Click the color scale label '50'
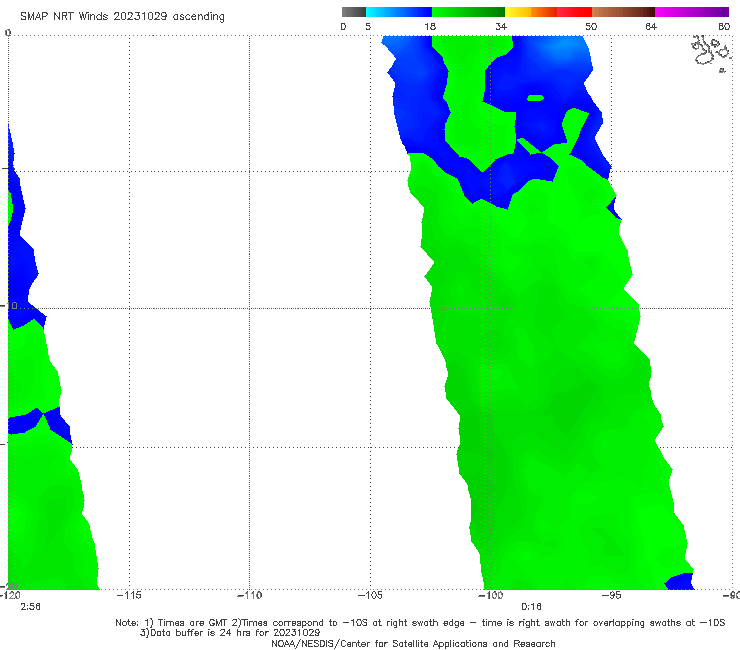 point(591,27)
